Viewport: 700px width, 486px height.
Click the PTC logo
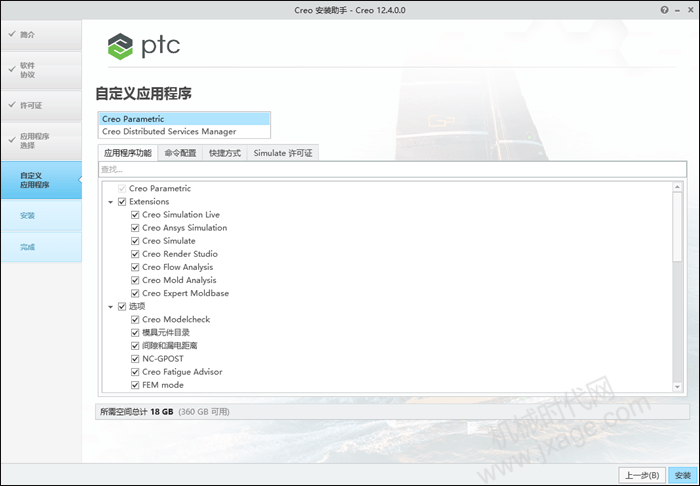pyautogui.click(x=144, y=46)
